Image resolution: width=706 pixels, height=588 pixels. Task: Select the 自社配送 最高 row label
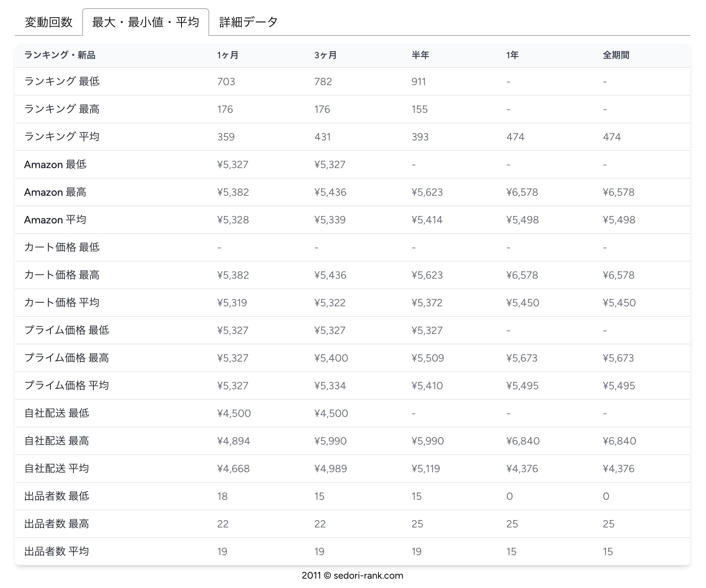point(57,441)
